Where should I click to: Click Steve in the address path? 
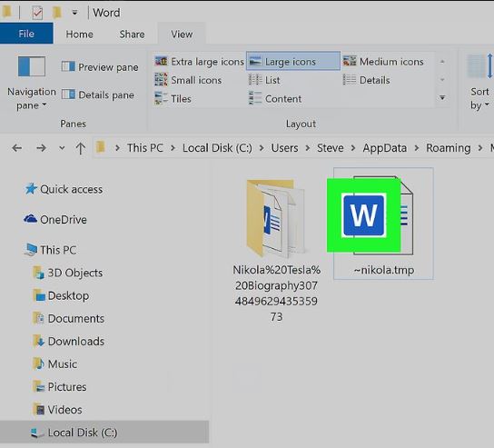(x=331, y=147)
